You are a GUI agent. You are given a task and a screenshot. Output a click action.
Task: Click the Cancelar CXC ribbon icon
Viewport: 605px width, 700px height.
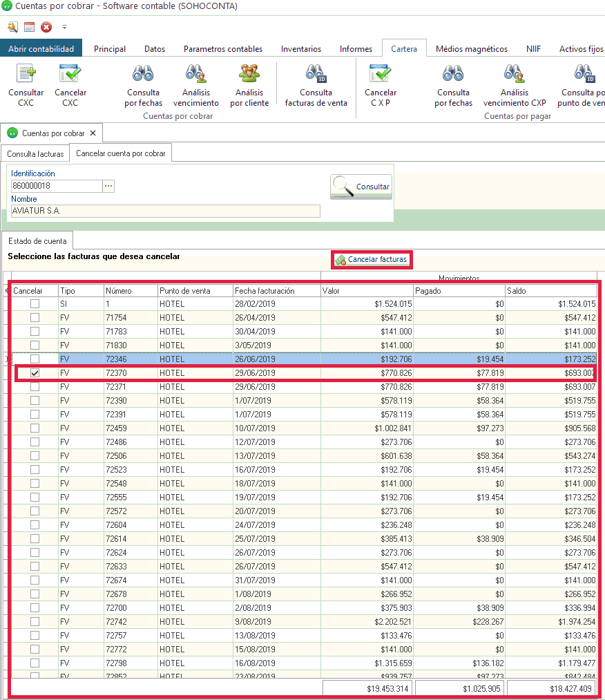(70, 75)
